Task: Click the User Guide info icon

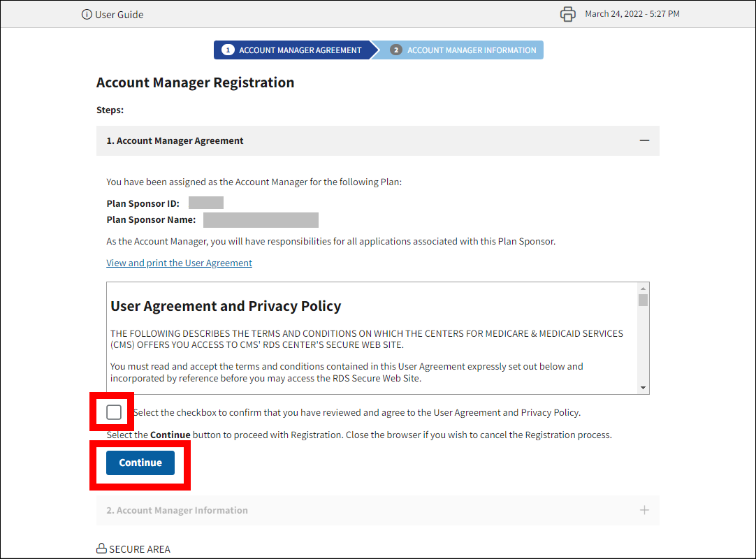Action: (x=87, y=15)
